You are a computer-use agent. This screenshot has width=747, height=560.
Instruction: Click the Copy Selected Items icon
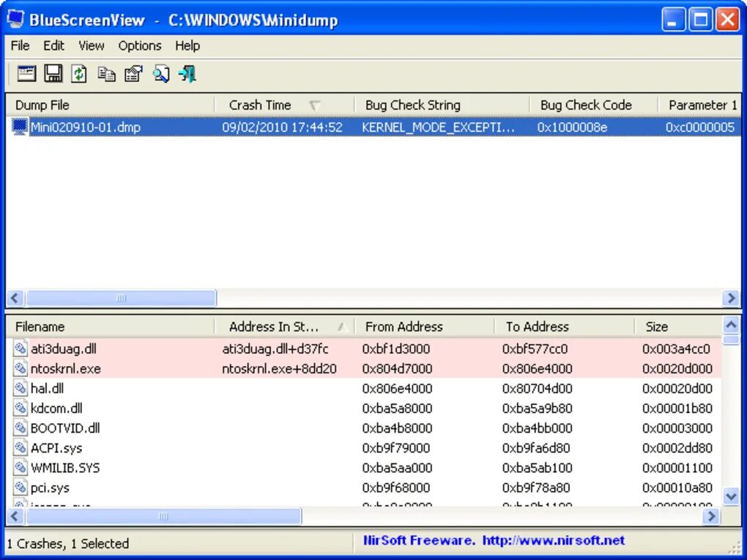(x=106, y=74)
